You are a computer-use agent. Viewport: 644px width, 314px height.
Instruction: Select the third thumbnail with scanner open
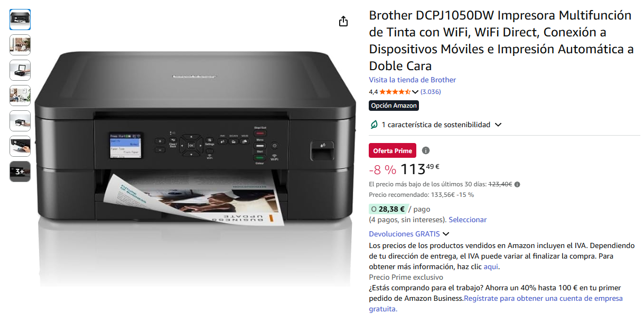pyautogui.click(x=20, y=70)
